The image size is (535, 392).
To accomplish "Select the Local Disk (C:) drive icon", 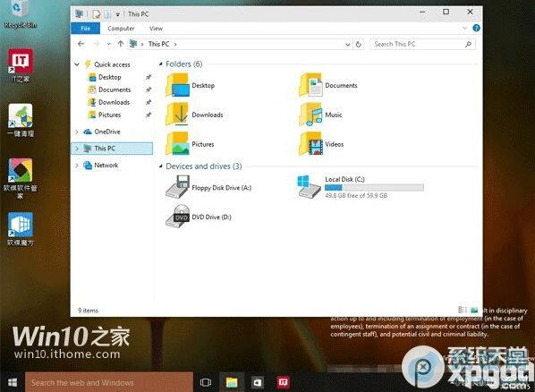I will [x=310, y=187].
